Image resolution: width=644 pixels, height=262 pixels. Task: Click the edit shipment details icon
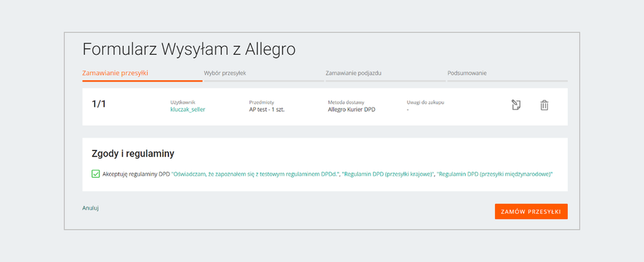tap(516, 105)
